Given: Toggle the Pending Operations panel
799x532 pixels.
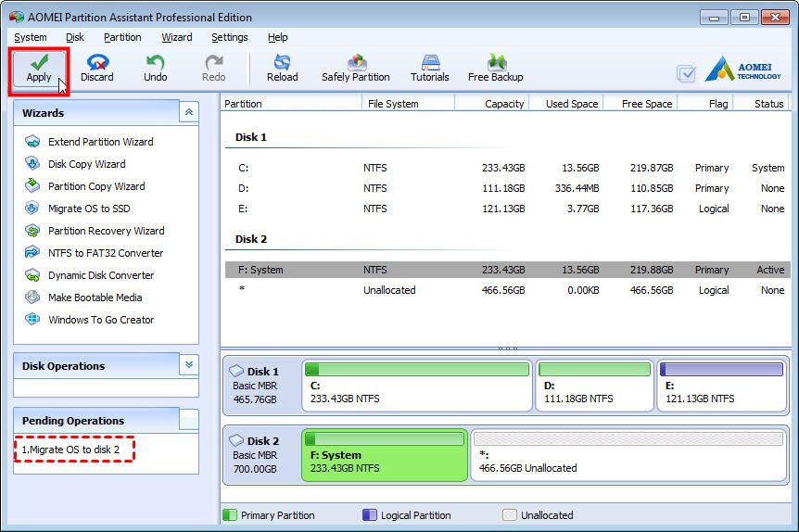Looking at the screenshot, I should (188, 419).
